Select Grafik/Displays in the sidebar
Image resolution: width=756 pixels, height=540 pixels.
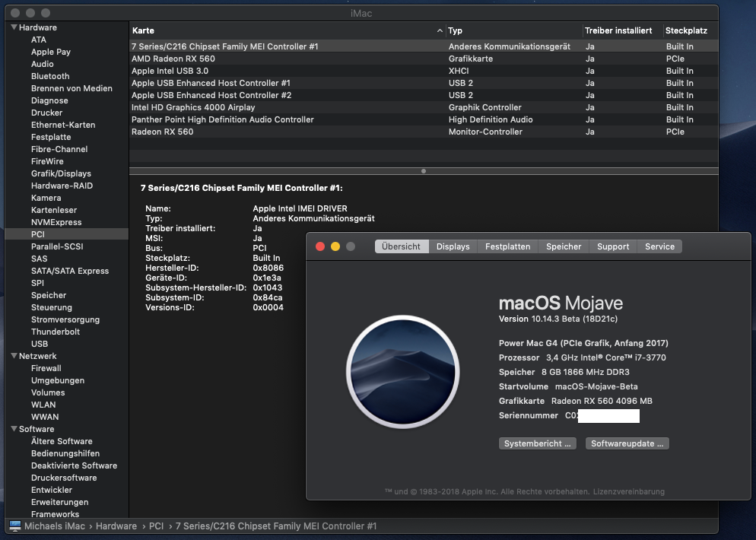pos(61,173)
